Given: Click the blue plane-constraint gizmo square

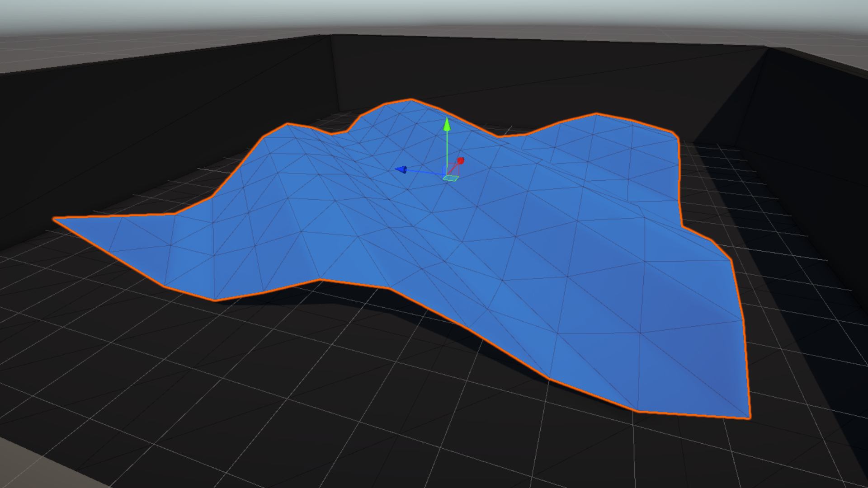Looking at the screenshot, I should pyautogui.click(x=445, y=169).
